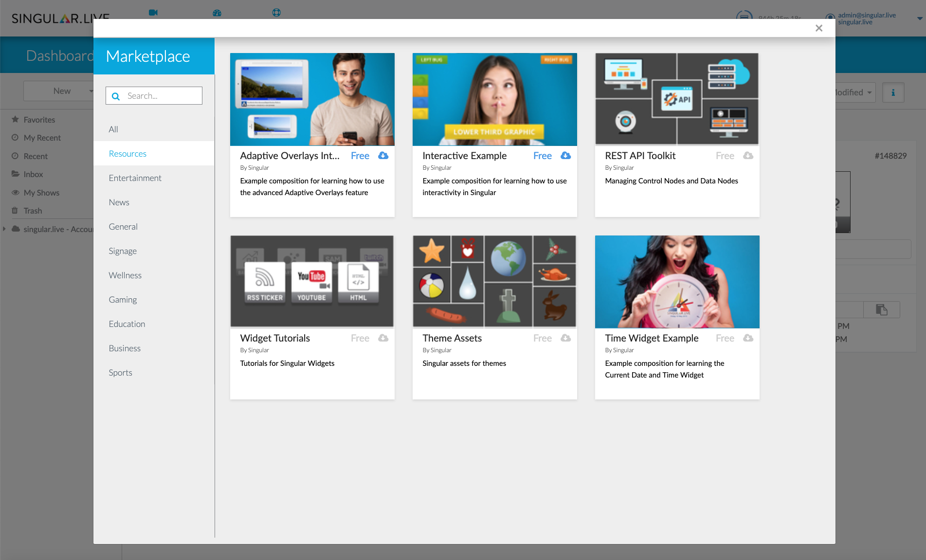
Task: Click Widget Tutorials cloud download icon
Action: point(383,338)
